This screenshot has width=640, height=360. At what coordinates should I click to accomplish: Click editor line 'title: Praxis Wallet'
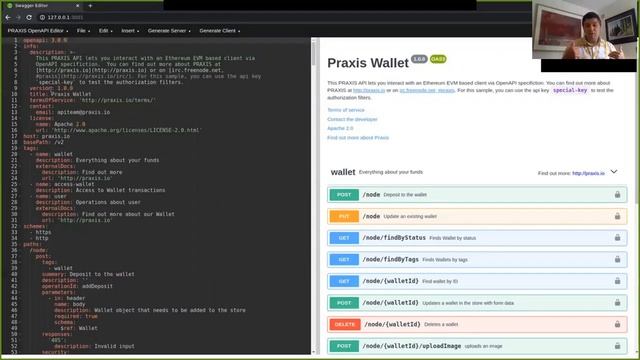tap(60, 94)
